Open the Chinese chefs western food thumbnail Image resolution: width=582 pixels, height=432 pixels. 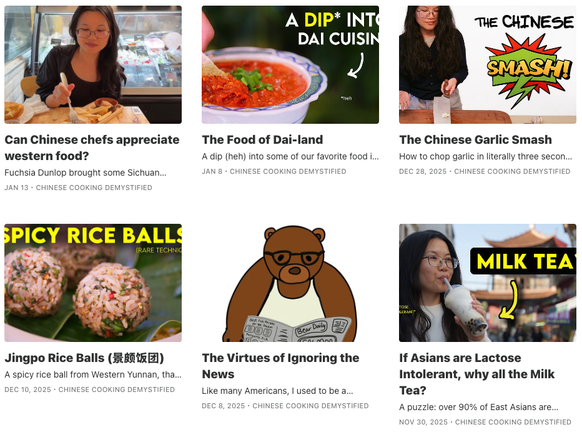93,65
